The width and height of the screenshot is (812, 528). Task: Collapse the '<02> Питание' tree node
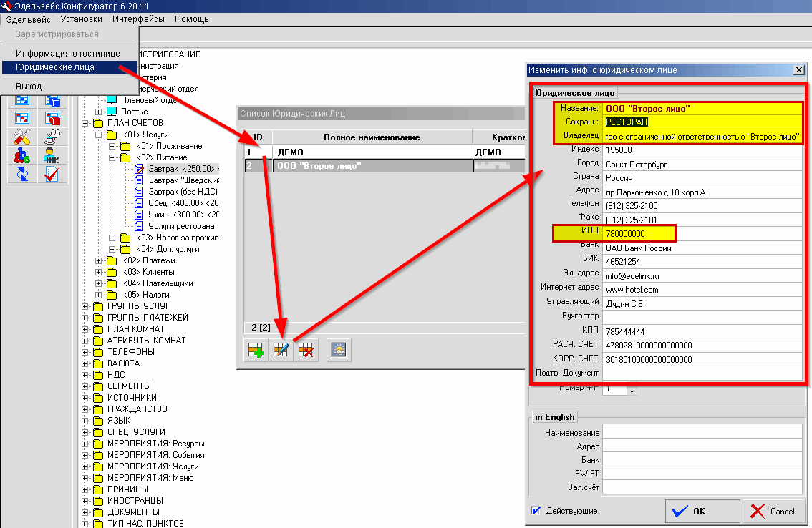click(x=112, y=157)
